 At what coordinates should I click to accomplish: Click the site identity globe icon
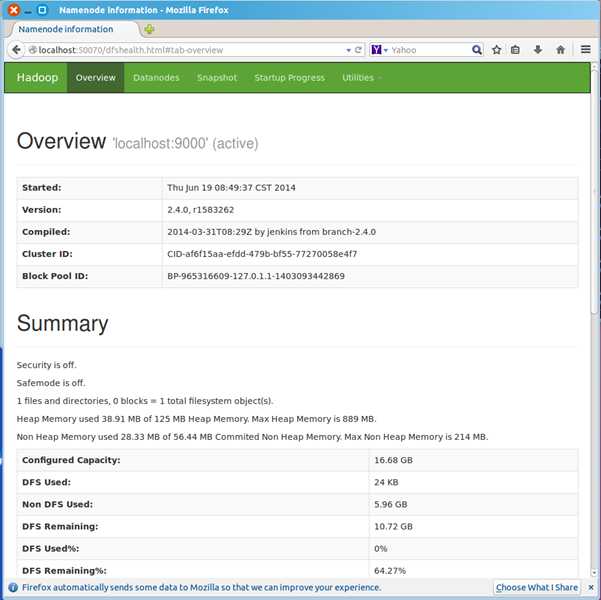tap(33, 50)
